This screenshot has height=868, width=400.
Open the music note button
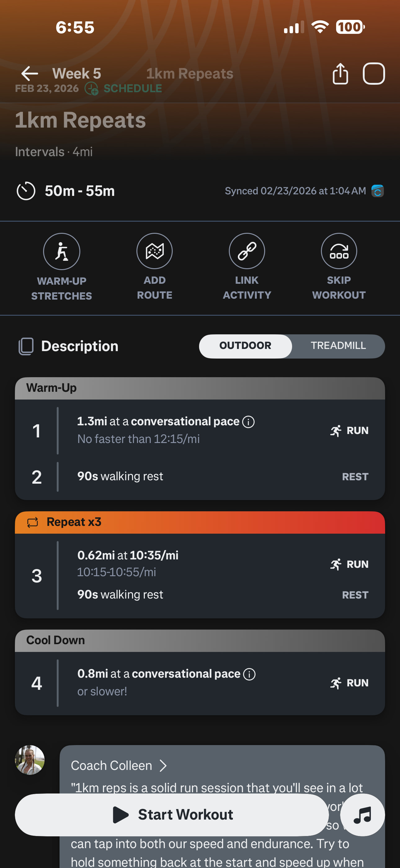(x=362, y=815)
